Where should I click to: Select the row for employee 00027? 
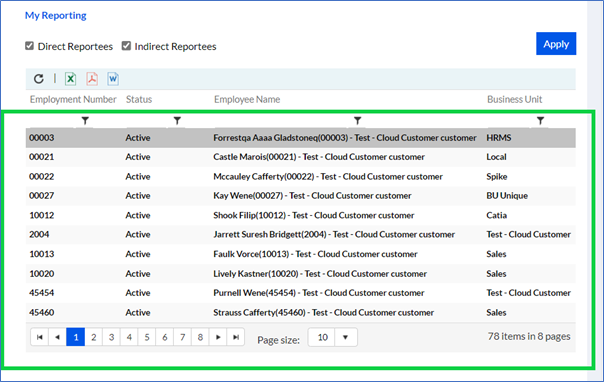[300, 196]
